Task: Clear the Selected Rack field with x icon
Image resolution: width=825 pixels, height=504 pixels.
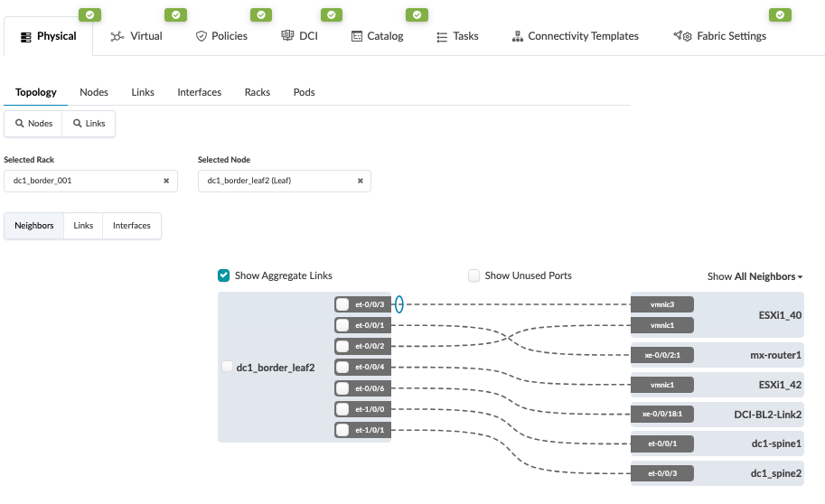Action: 166,181
